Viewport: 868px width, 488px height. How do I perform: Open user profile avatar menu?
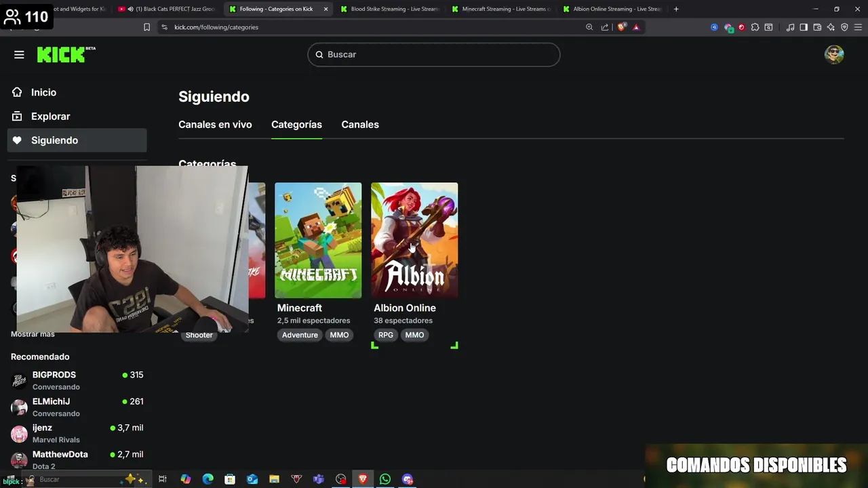click(x=834, y=54)
